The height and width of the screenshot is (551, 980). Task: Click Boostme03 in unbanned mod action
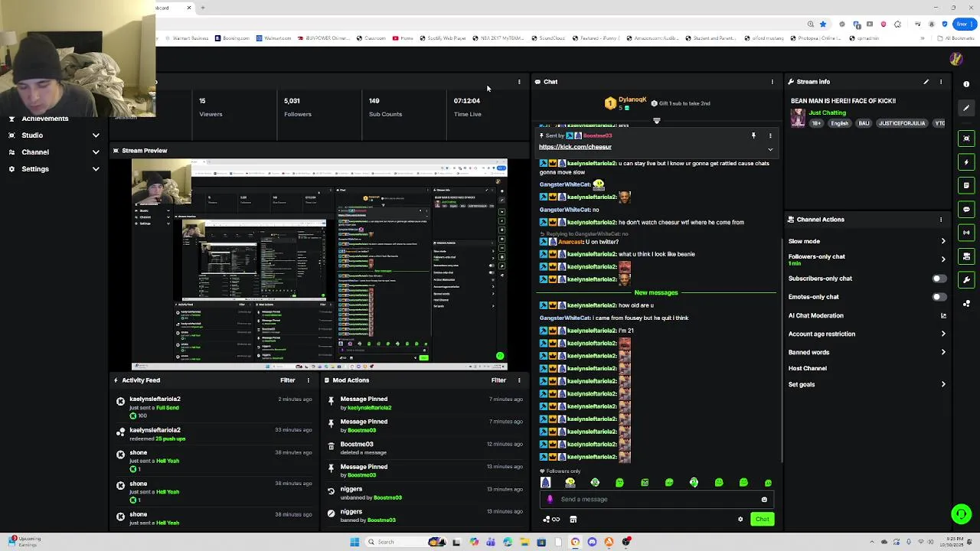[x=387, y=498]
